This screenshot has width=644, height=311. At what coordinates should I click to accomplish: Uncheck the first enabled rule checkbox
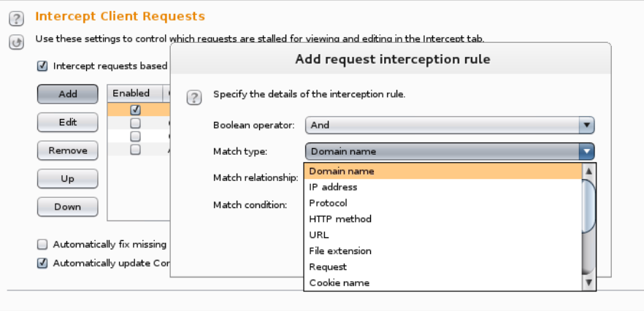pos(135,110)
